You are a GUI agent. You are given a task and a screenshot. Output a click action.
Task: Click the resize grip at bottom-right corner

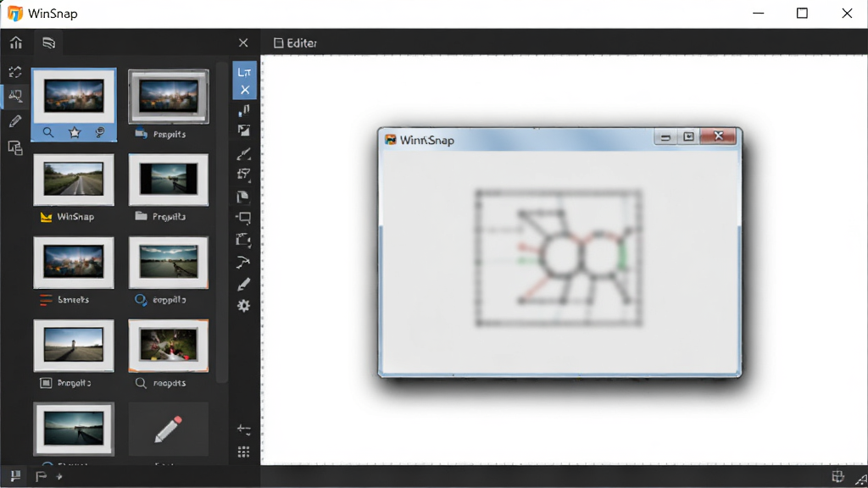(x=861, y=480)
